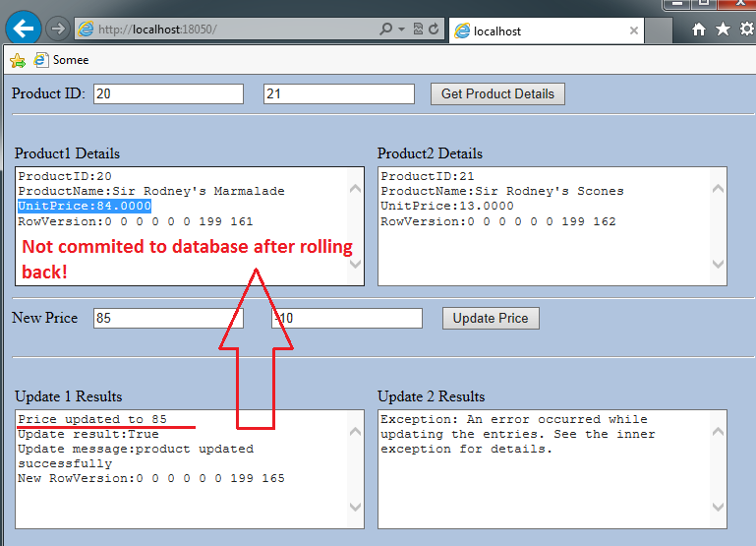Click the Update Price button
The height and width of the screenshot is (546, 756).
(491, 318)
